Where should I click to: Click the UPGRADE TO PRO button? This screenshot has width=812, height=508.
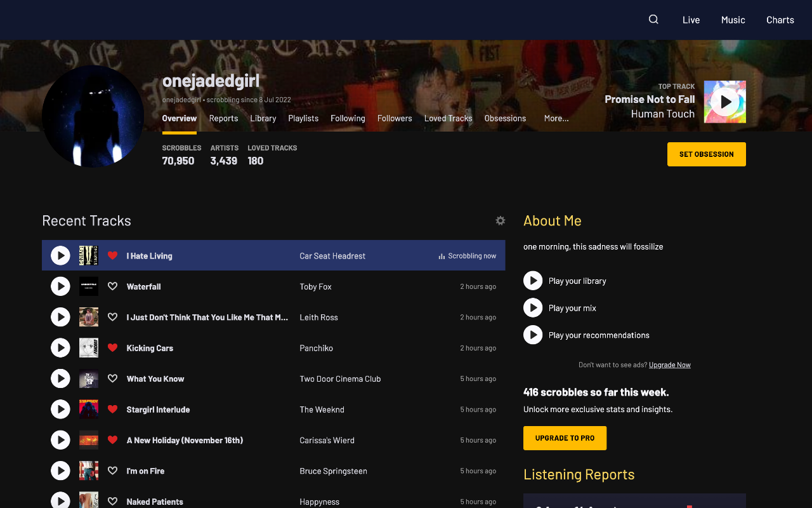[565, 438]
